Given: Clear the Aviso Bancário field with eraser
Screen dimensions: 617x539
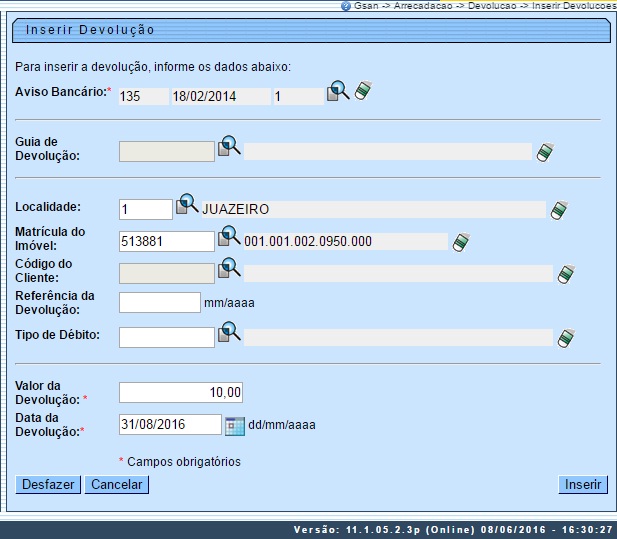Looking at the screenshot, I should [362, 92].
